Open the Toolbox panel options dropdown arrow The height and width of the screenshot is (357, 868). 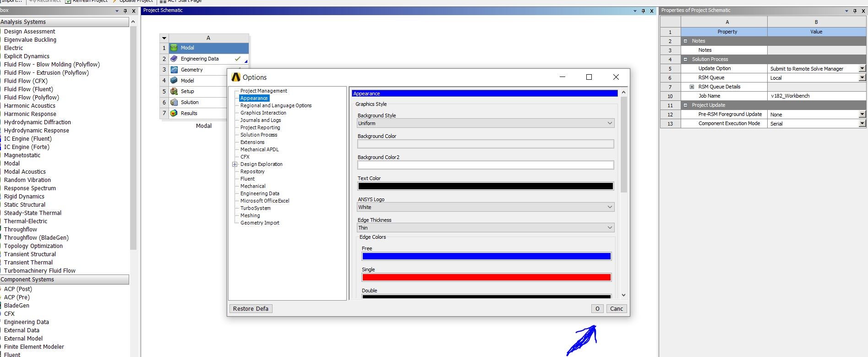point(117,11)
